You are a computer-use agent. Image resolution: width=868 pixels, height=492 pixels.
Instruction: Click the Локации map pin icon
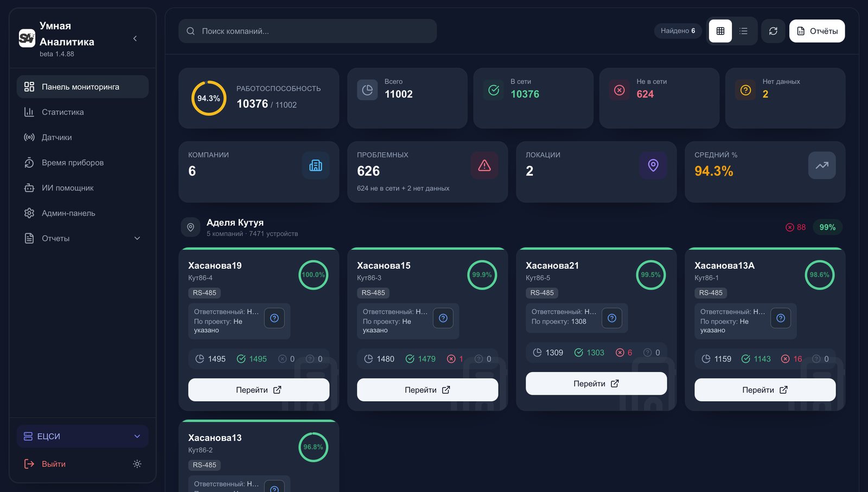653,166
